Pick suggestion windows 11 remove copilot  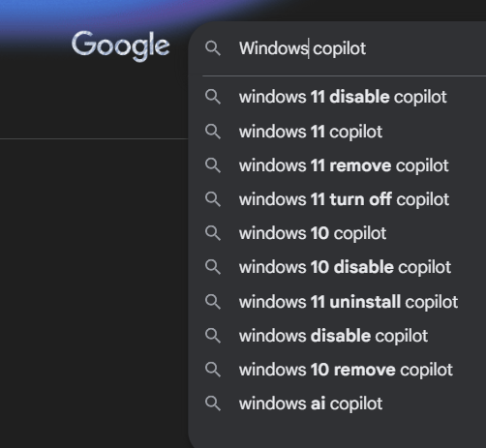(x=337, y=165)
